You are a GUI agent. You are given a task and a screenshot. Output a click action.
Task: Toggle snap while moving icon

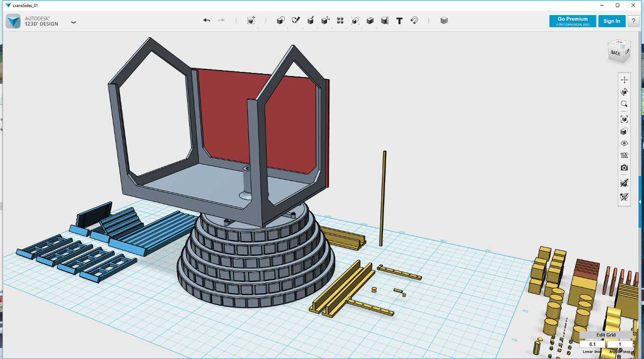point(624,183)
